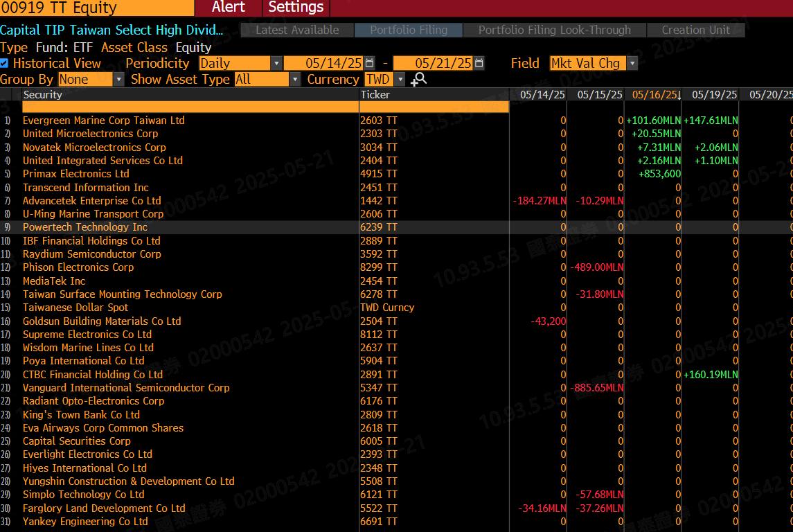Open the Evergreen Marine Corp Taiwan Ltd row
This screenshot has height=532, width=793.
pos(104,121)
